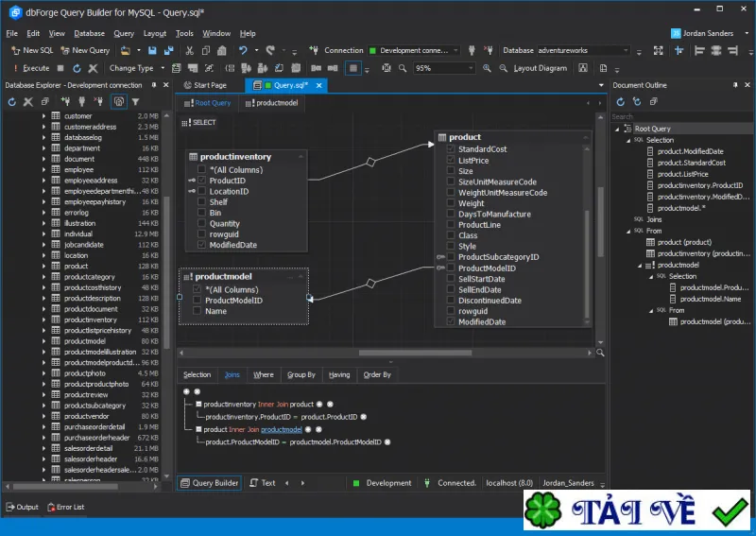Check the LocationID column in productinventory
The image size is (756, 536).
[x=201, y=191]
